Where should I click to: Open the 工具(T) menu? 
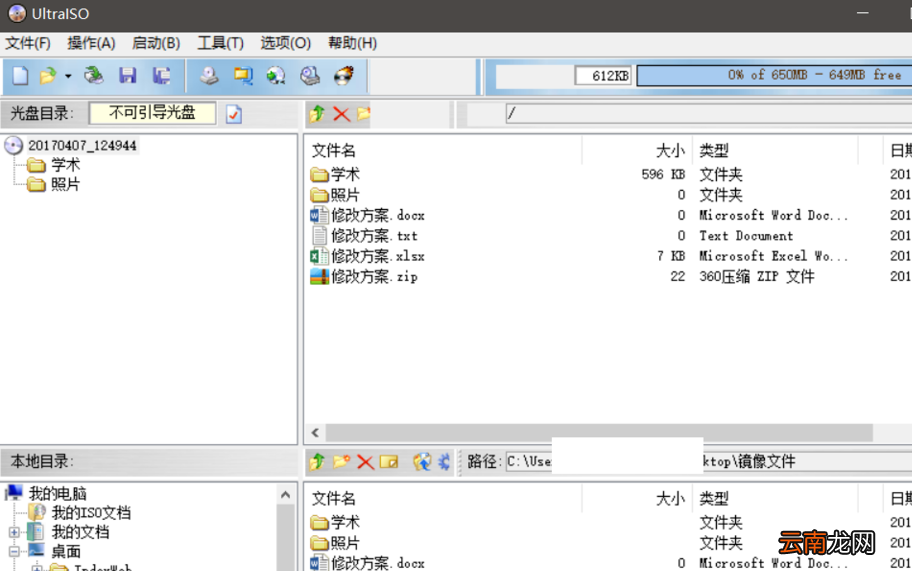[220, 44]
